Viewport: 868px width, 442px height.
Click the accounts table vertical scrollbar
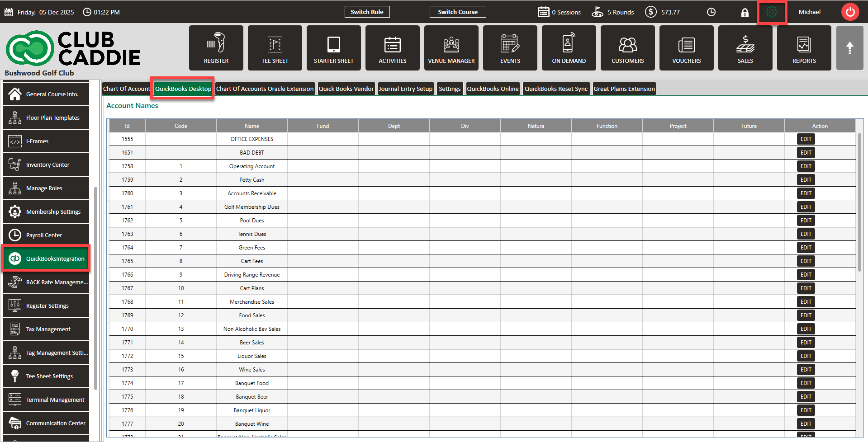[x=859, y=203]
